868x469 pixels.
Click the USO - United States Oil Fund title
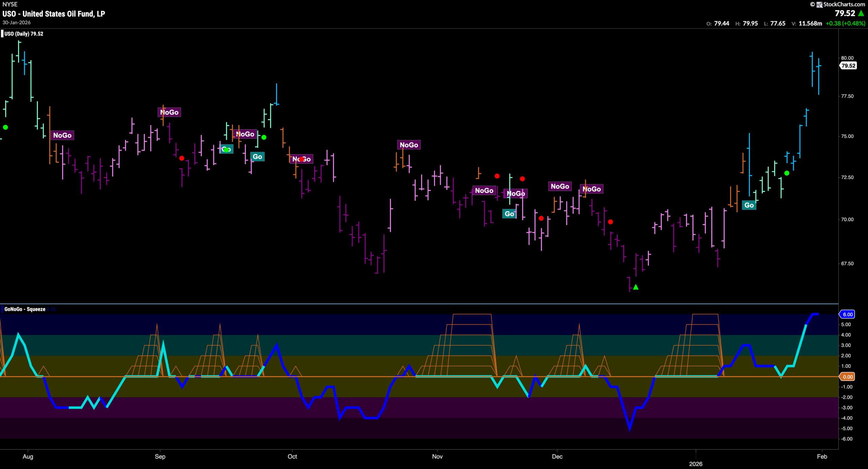[x=54, y=14]
